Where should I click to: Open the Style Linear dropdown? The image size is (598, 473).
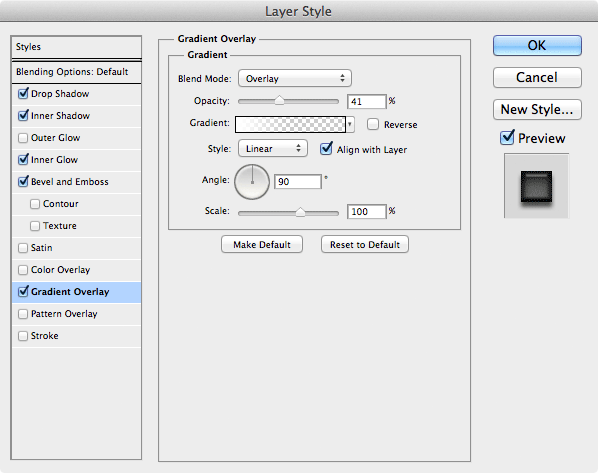click(x=273, y=148)
